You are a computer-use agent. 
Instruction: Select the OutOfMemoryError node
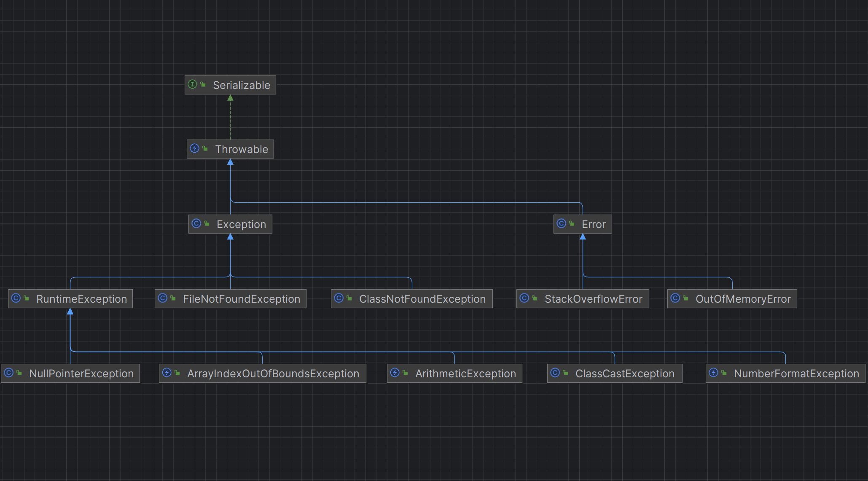tap(732, 299)
